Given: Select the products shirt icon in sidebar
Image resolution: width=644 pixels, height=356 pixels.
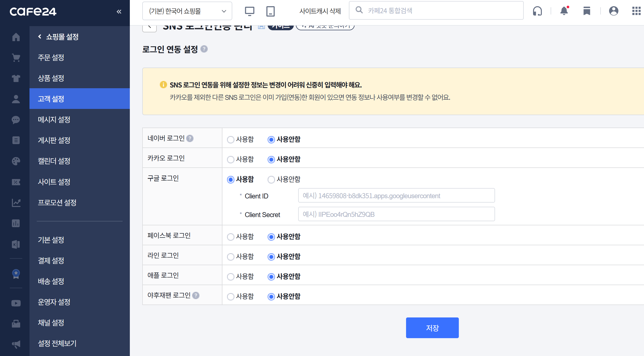Looking at the screenshot, I should point(16,78).
